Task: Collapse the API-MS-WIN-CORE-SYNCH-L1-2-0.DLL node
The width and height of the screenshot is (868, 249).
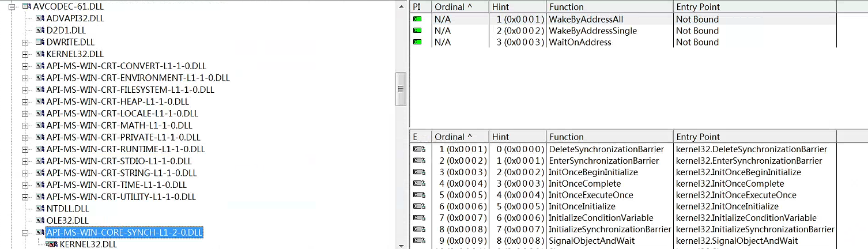Action: pos(25,232)
